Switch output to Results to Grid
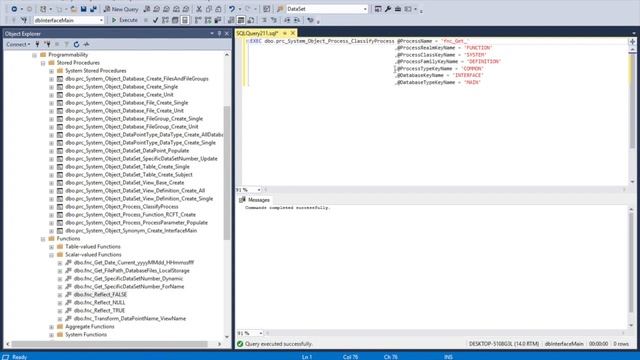Viewport: 640px width, 360px height. [x=241, y=20]
